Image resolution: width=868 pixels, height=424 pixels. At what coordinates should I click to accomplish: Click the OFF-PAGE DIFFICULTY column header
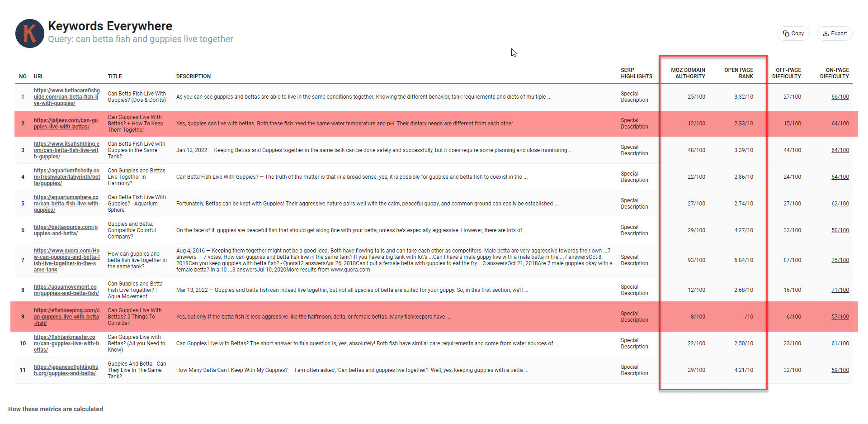point(787,73)
